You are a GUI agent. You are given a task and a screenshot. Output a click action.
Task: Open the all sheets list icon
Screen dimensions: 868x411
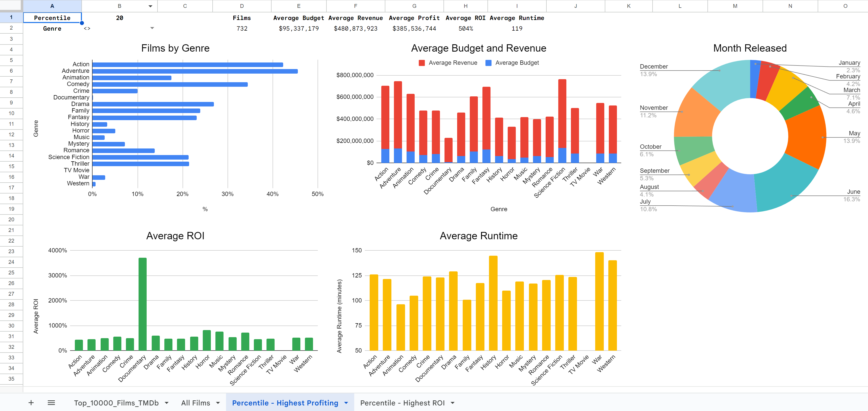[51, 403]
